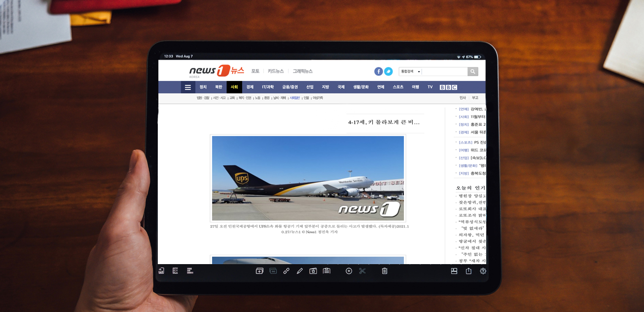Open the 인사 link in the subnav

(x=463, y=98)
